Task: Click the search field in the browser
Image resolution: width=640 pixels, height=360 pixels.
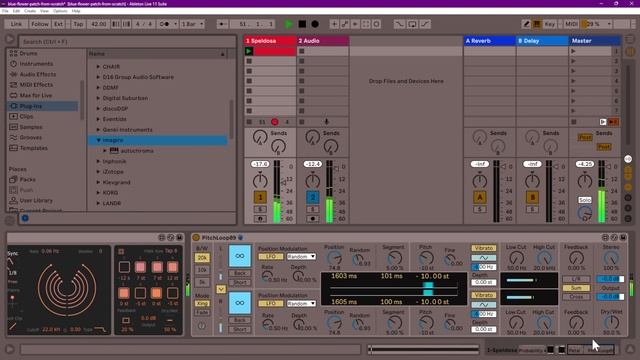Action: 127,42
